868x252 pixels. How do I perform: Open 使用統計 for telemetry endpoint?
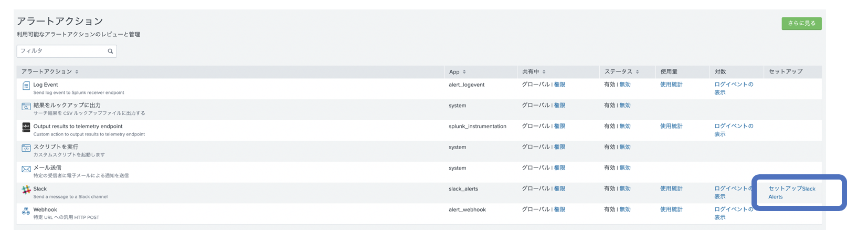tap(671, 126)
